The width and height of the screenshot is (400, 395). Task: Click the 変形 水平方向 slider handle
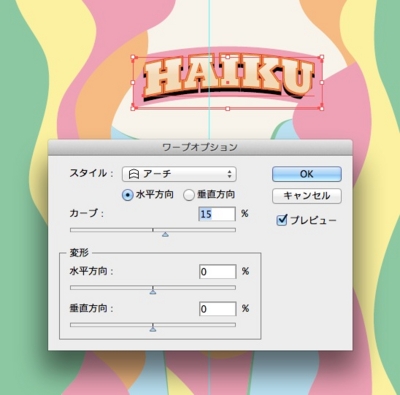click(153, 292)
